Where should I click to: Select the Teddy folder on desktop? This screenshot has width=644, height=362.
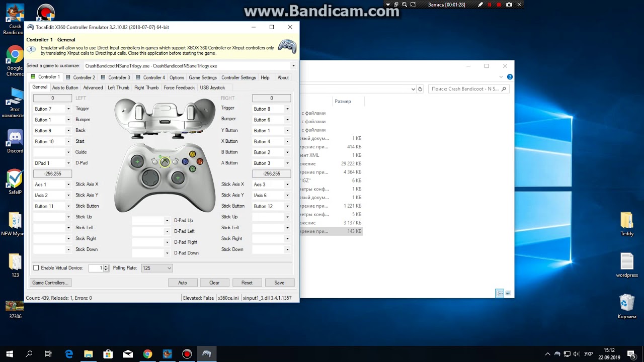[627, 224]
